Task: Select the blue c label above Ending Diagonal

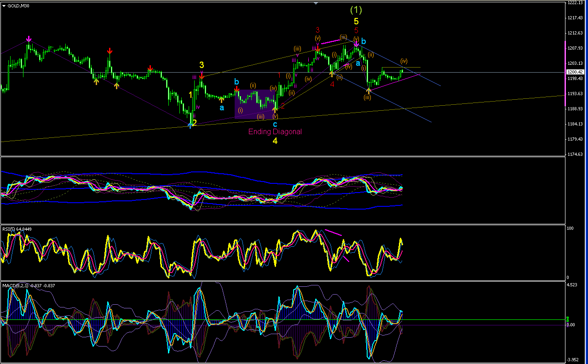Action: pyautogui.click(x=275, y=124)
